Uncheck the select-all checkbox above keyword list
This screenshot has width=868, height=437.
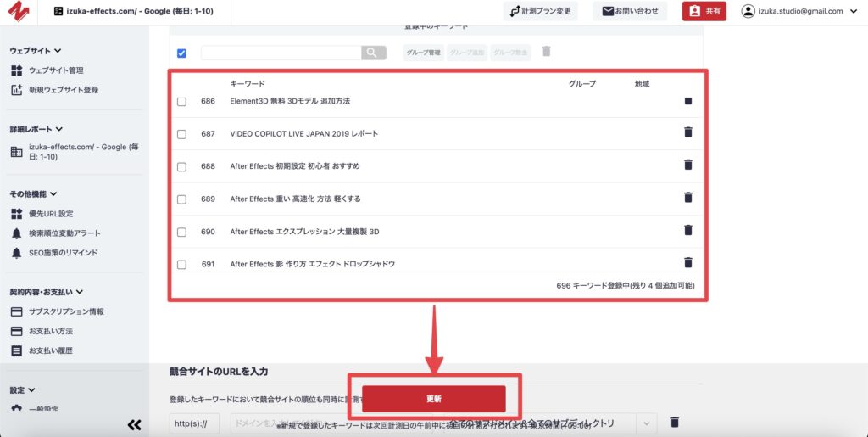[181, 53]
